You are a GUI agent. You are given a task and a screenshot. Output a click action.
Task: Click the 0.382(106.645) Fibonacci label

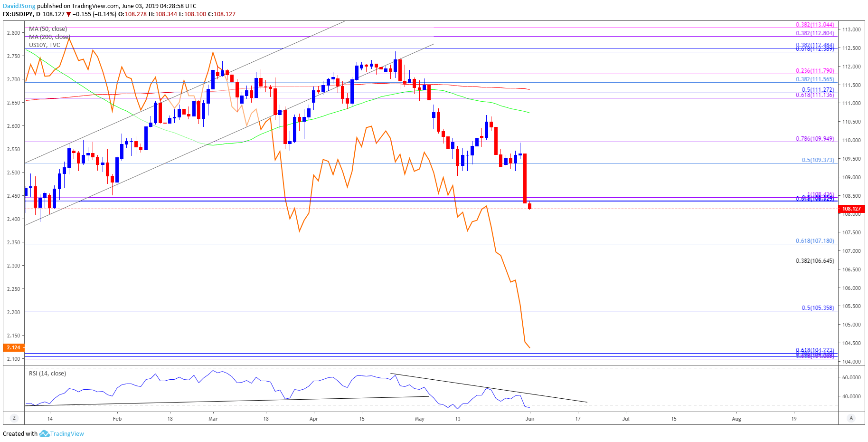[815, 261]
